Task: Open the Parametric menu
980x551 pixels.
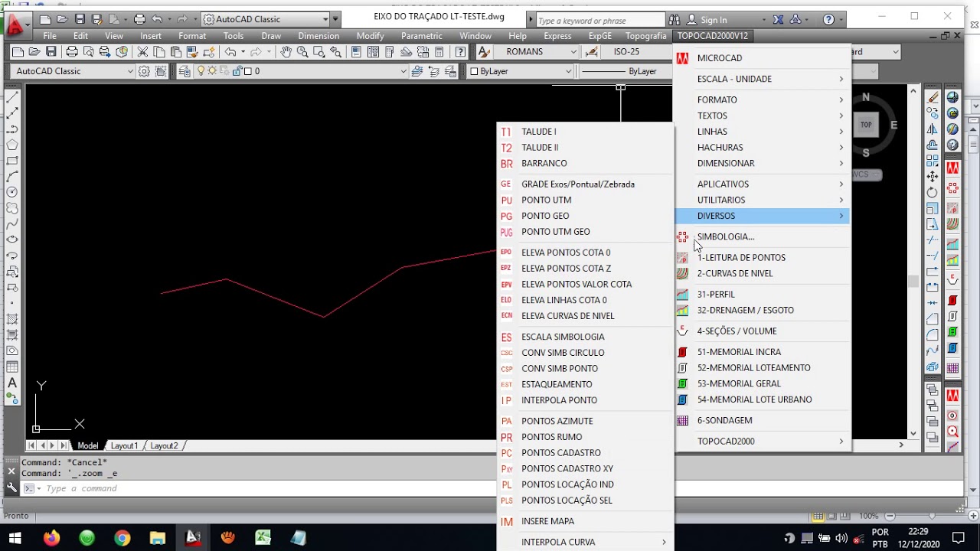Action: 422,36
